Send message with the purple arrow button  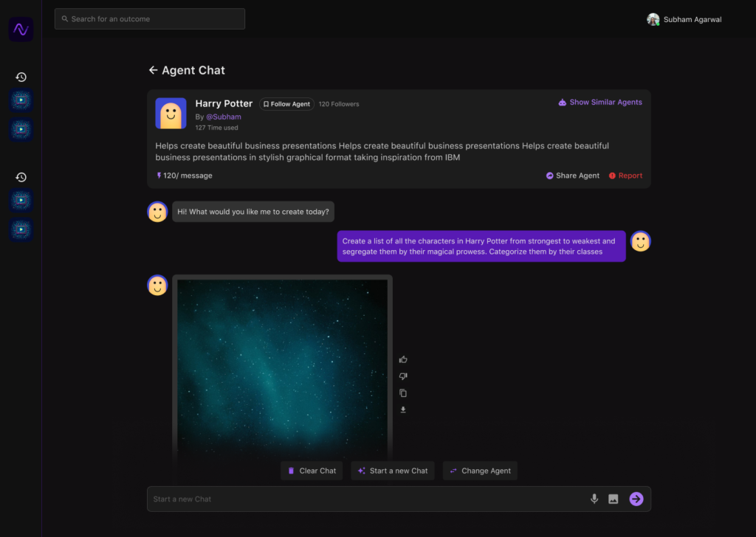pos(636,499)
